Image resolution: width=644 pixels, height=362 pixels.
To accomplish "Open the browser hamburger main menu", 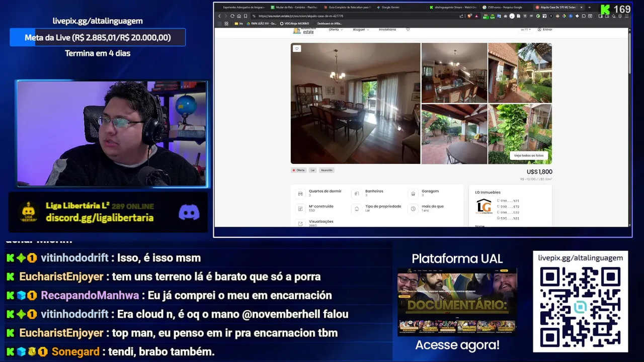I will click(x=626, y=16).
